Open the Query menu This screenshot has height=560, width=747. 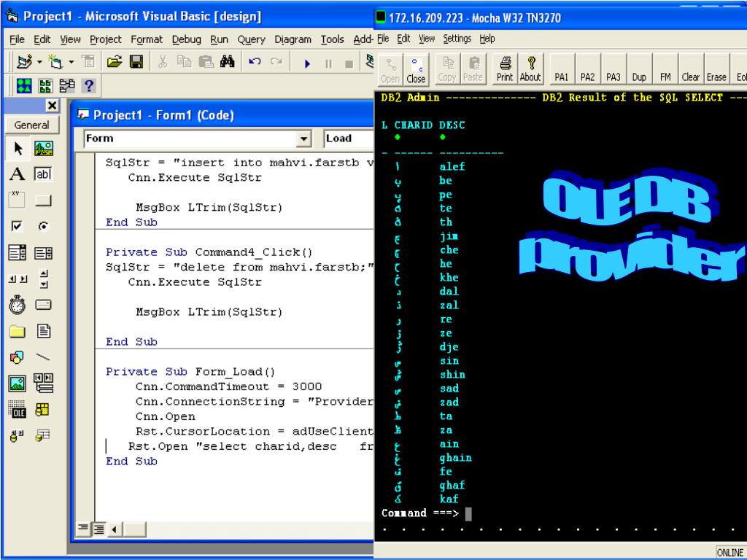pyautogui.click(x=251, y=39)
